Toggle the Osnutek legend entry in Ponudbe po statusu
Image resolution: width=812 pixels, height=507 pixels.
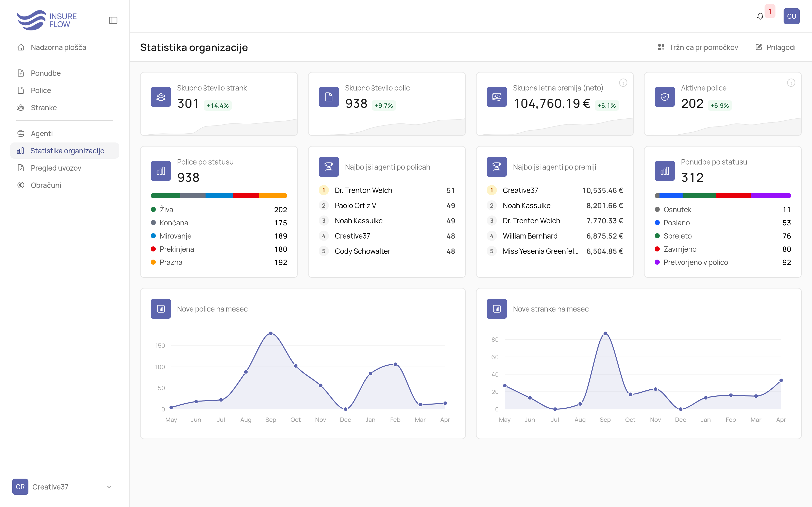click(678, 209)
